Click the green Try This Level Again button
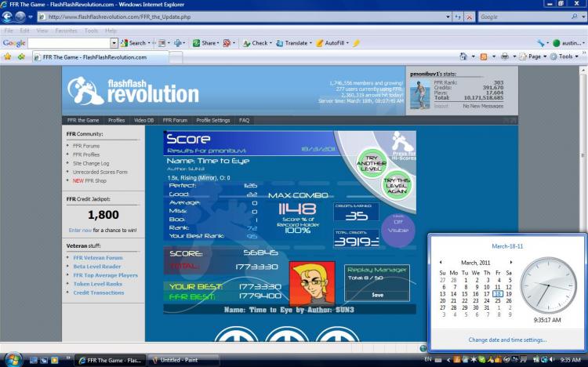Viewport: 588px width, 367px height. pos(397,185)
